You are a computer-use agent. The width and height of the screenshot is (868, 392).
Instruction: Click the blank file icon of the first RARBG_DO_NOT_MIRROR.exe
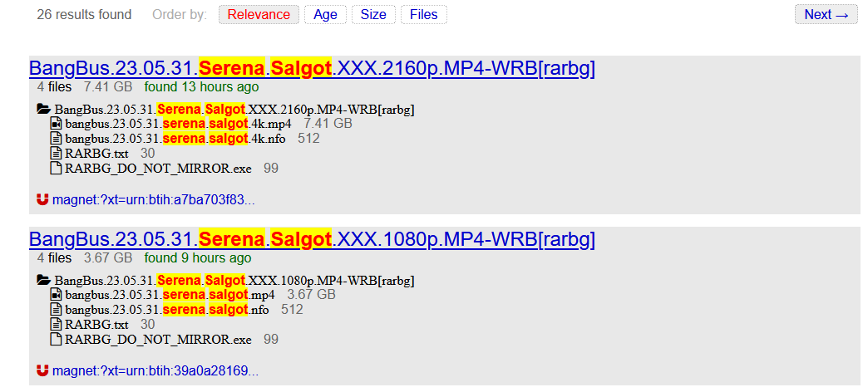coord(56,168)
